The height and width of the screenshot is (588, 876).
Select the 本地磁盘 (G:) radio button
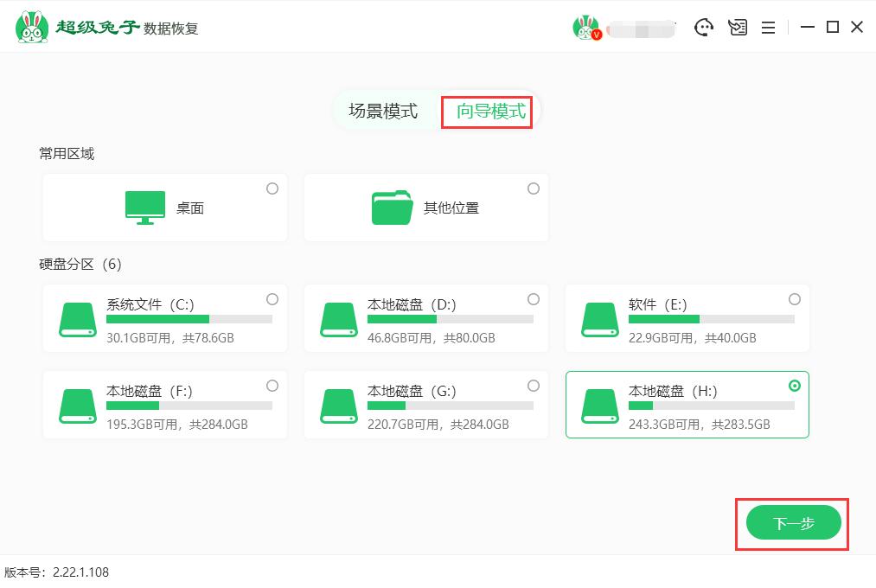(x=534, y=387)
